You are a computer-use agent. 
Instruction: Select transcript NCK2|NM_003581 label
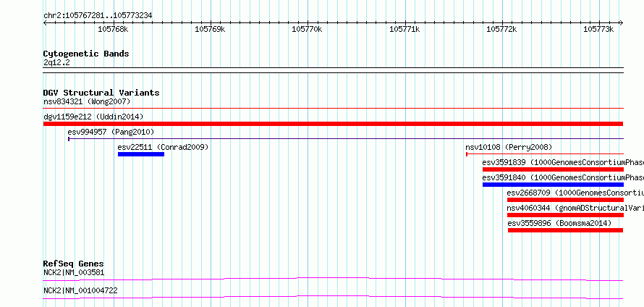[74, 272]
